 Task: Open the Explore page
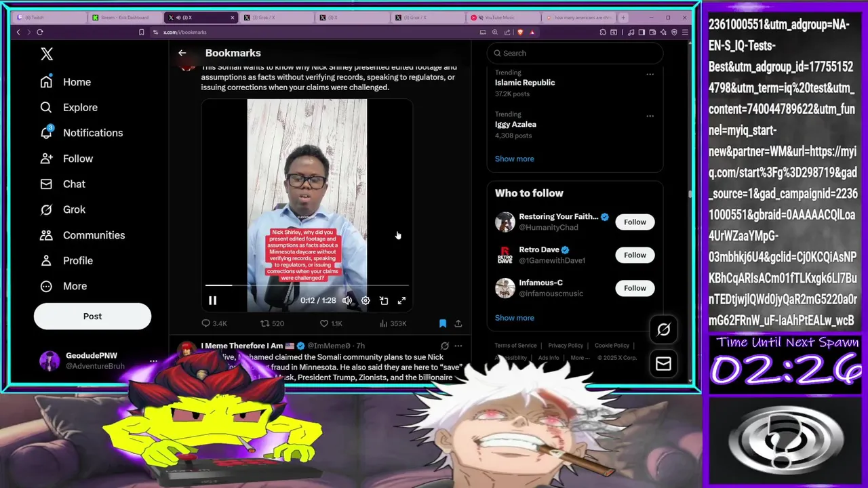(68, 107)
